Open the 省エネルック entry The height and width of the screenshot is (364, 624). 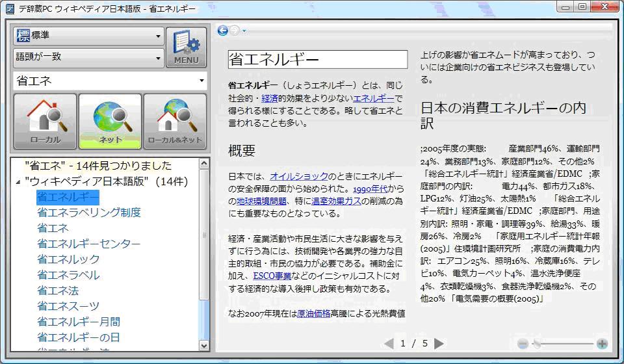click(x=68, y=259)
